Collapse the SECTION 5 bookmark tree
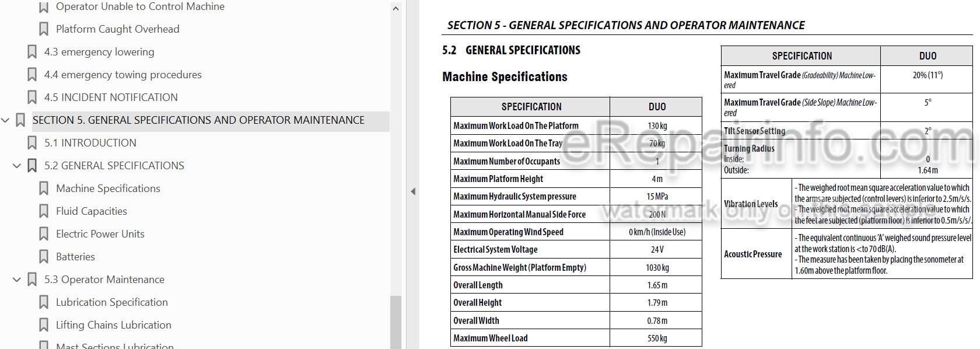 point(6,120)
